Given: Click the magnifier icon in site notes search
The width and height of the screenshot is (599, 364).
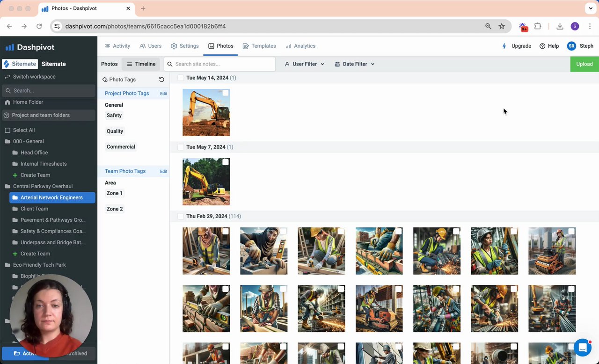Looking at the screenshot, I should 169,64.
